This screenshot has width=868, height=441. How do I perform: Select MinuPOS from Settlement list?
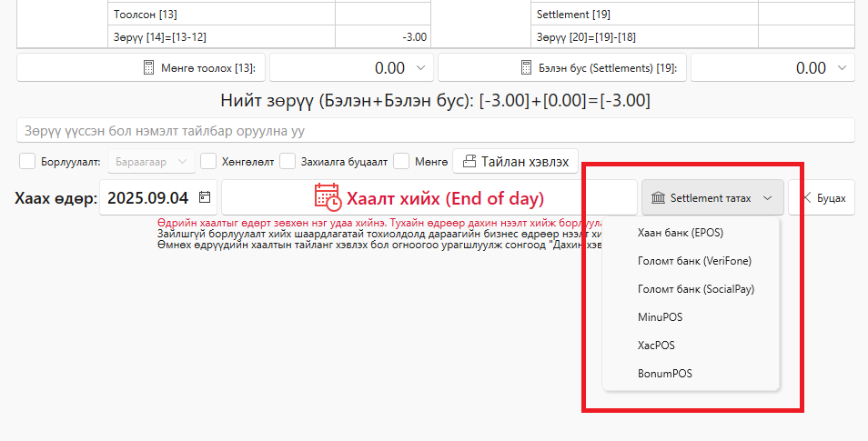691,317
